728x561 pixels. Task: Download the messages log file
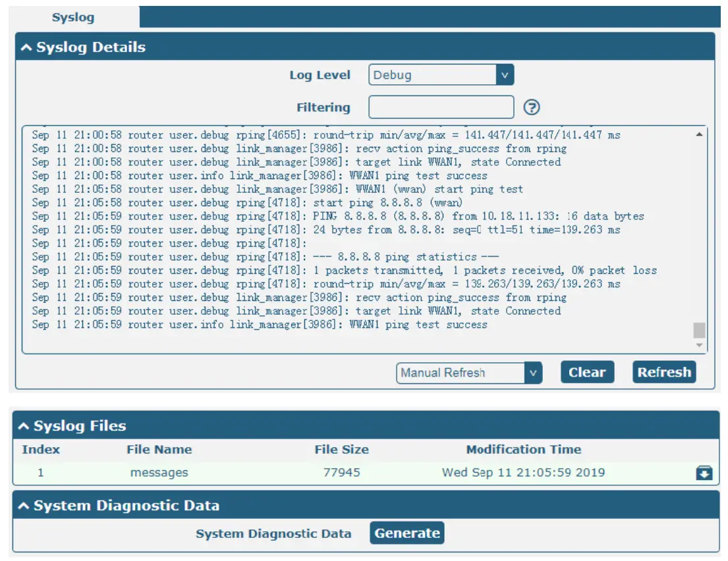(x=704, y=473)
